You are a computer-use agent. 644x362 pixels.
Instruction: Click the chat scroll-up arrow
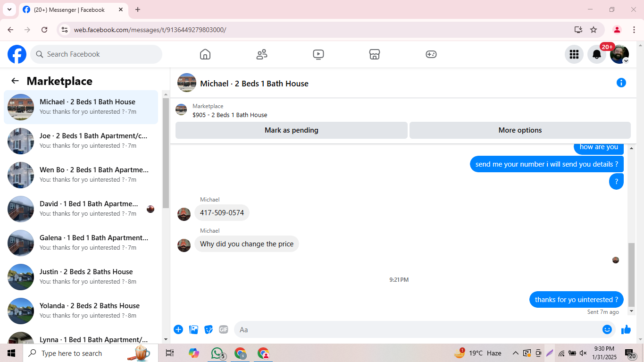click(x=632, y=149)
